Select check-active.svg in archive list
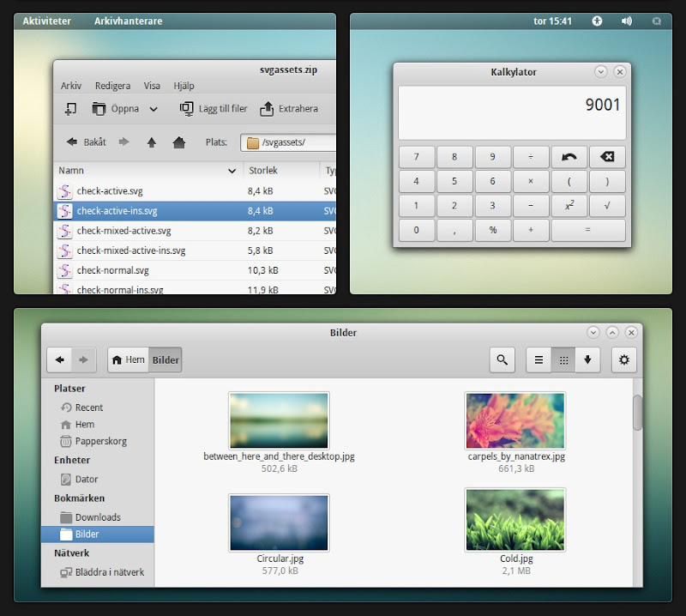 click(195, 190)
